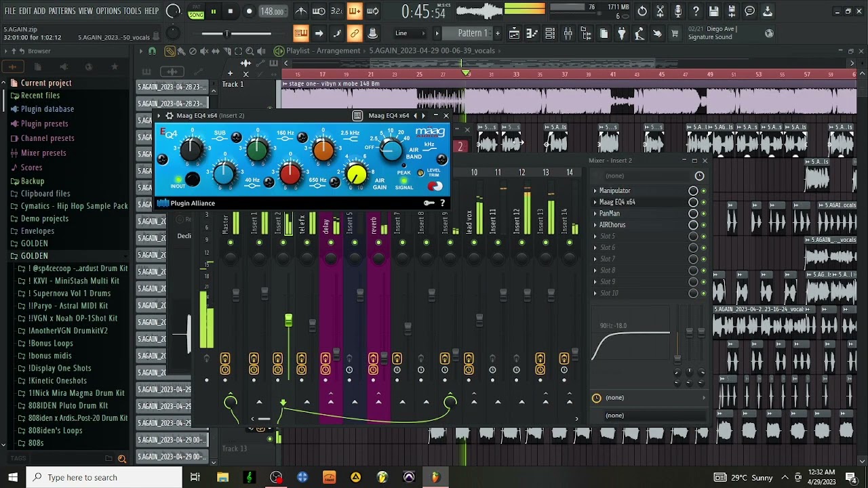Click the tempo 148.000 field
The width and height of the screenshot is (868, 488).
pyautogui.click(x=272, y=12)
